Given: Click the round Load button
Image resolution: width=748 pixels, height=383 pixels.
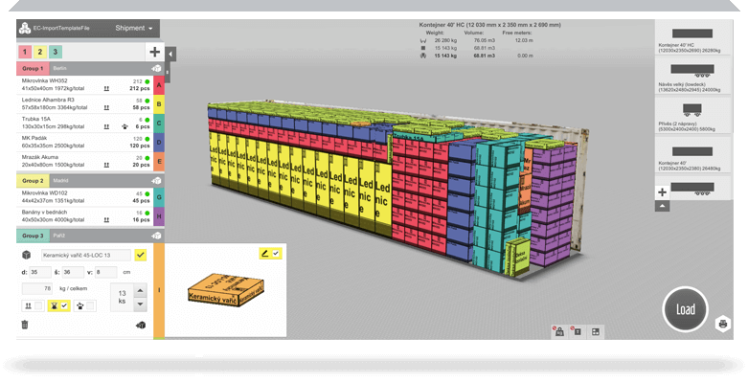Looking at the screenshot, I should 686,309.
